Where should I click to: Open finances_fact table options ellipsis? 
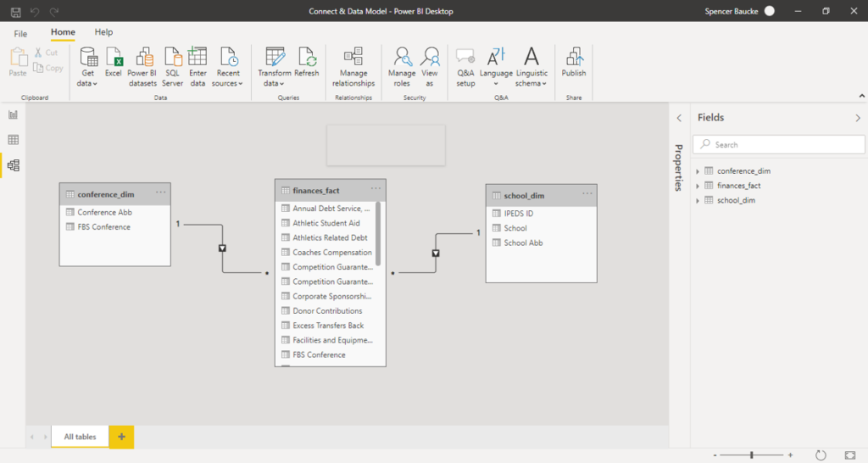(376, 189)
